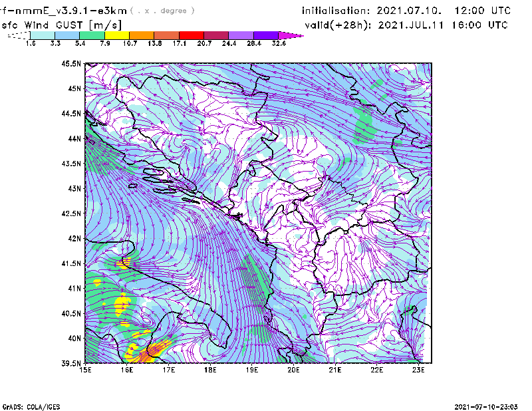Image resolution: width=532 pixels, height=411 pixels.
Task: Click the green 5.4–7.9 legend swatch
Action: point(92,35)
